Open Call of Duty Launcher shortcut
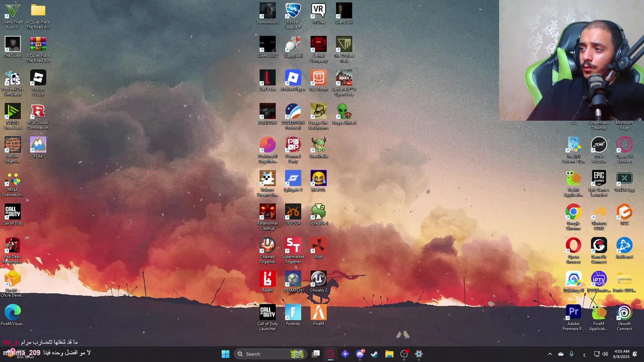The height and width of the screenshot is (362, 644). (268, 317)
